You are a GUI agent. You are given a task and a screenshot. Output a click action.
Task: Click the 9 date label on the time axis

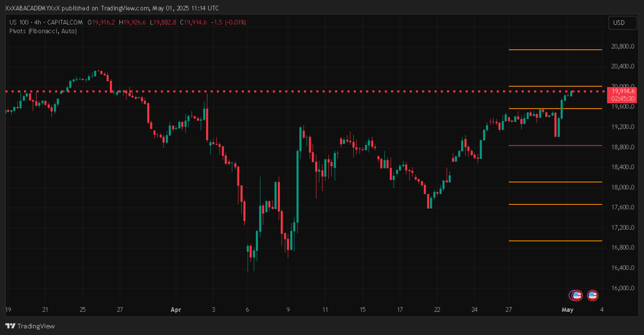point(288,310)
